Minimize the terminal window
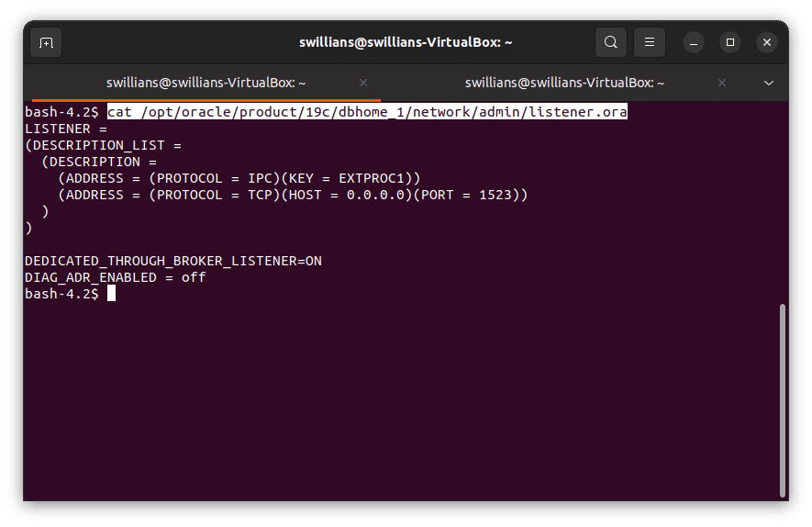Screen dimensions: 812x527 click(x=695, y=42)
